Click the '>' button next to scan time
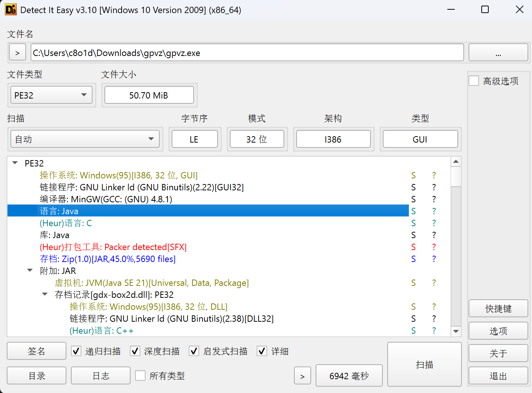532x393 pixels. (x=302, y=376)
